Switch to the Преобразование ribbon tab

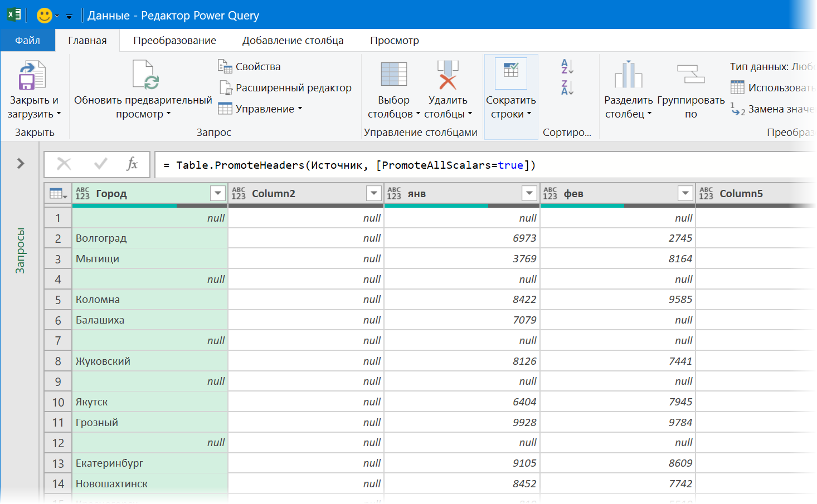coord(174,41)
